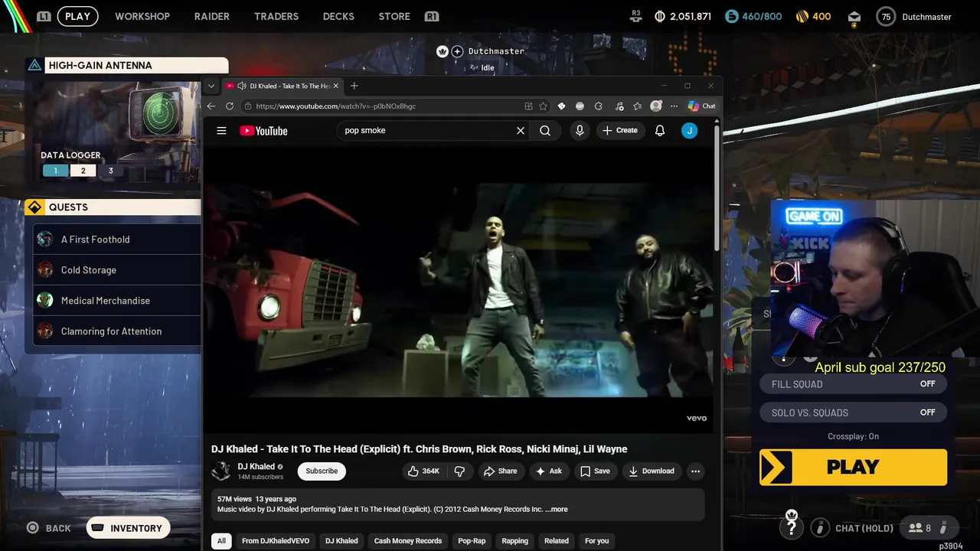Image resolution: width=980 pixels, height=551 pixels.
Task: Open YouTube notifications bell
Action: pos(660,131)
